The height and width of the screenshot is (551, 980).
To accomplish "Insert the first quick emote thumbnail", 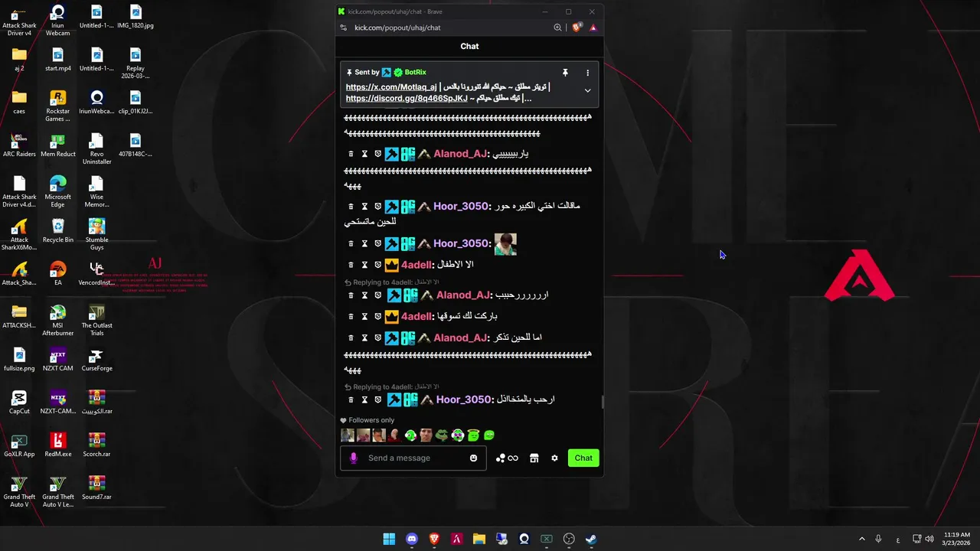I will 348,435.
